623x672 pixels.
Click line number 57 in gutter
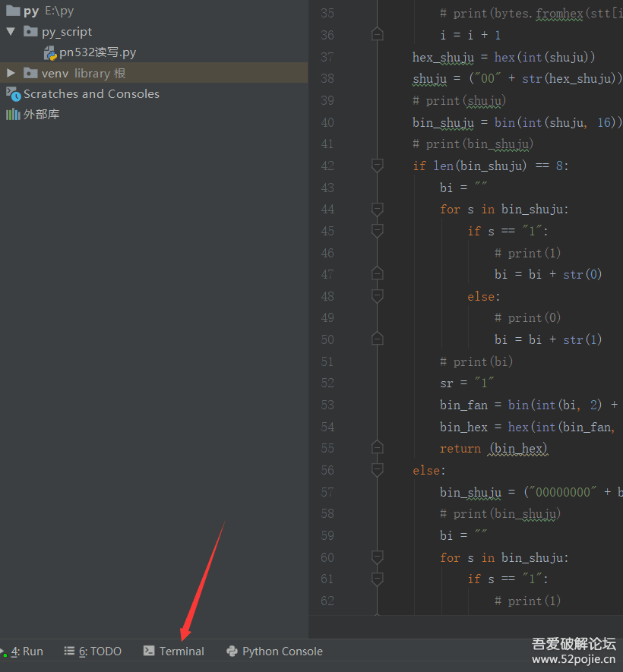tap(327, 492)
